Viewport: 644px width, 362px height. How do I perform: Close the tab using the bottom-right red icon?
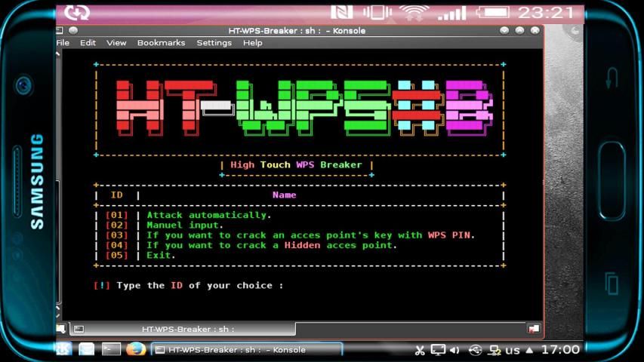(x=534, y=329)
